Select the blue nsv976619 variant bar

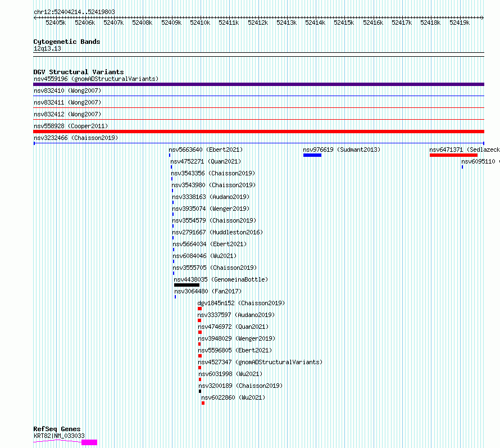312,155
